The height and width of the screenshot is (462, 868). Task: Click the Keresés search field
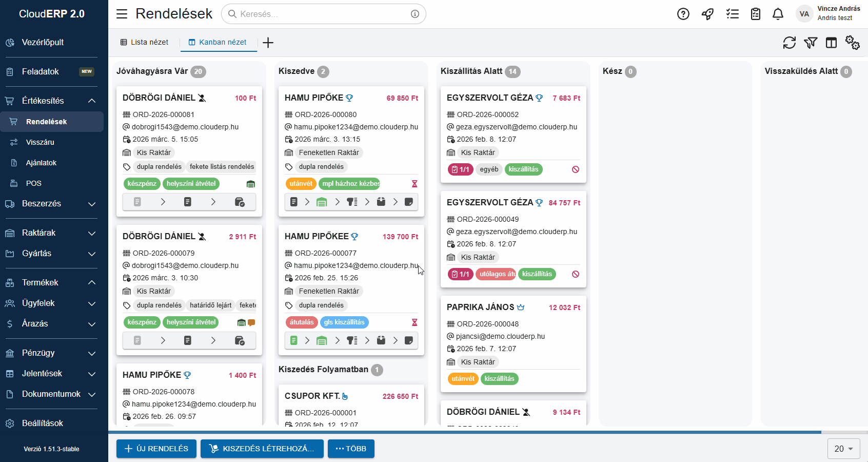pos(324,14)
